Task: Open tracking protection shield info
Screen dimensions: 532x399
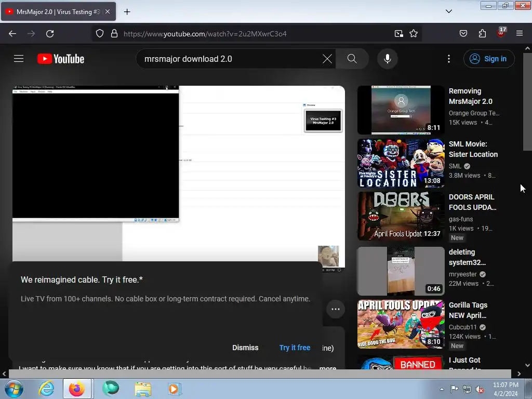Action: click(99, 34)
